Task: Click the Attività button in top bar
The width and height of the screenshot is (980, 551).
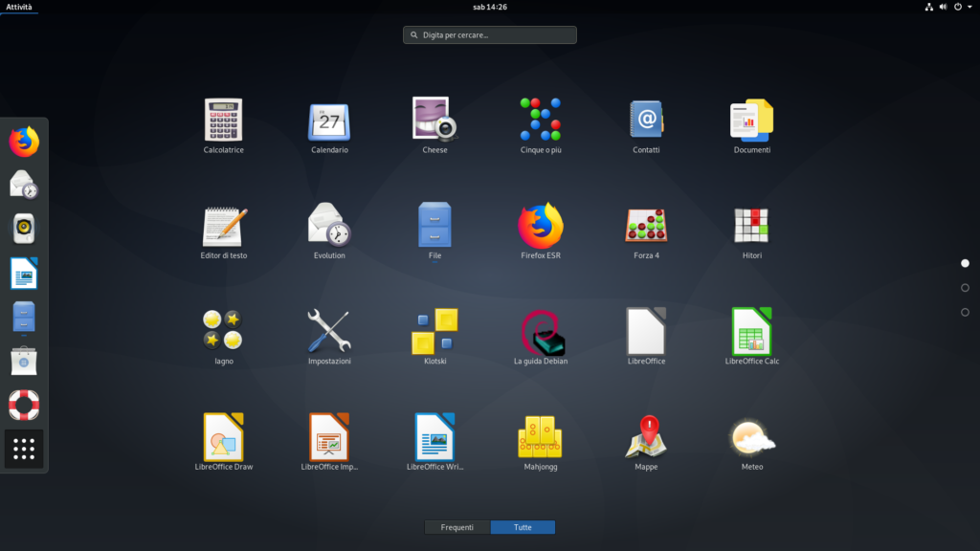Action: [x=19, y=7]
